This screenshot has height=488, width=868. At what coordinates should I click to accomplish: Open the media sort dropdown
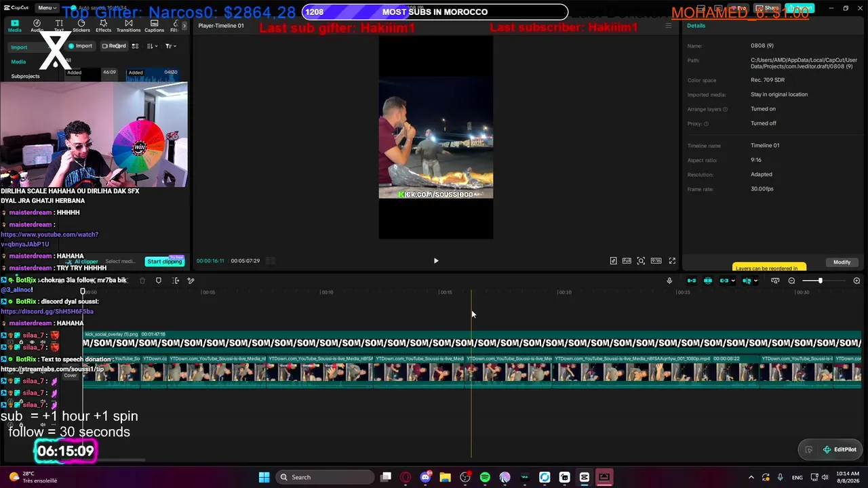[151, 46]
